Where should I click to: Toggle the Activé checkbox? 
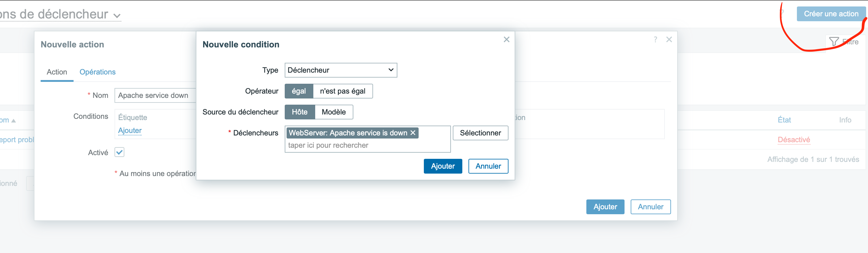(x=119, y=152)
